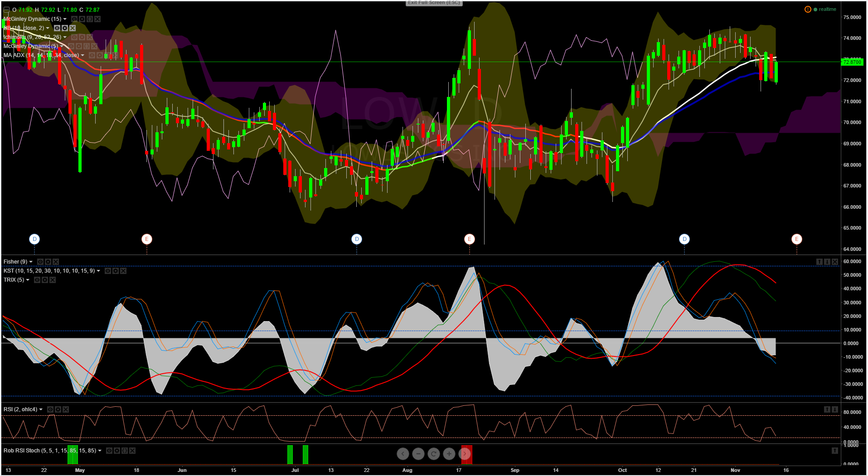The height and width of the screenshot is (476, 868).
Task: Toggle Rob RSI Stoch visibility
Action: click(x=109, y=451)
